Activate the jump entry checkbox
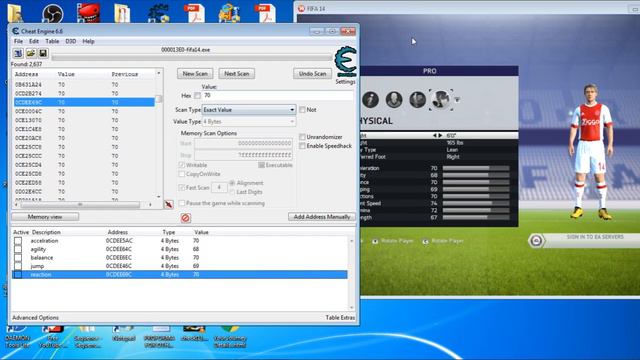This screenshot has height=360, width=640. 18,266
